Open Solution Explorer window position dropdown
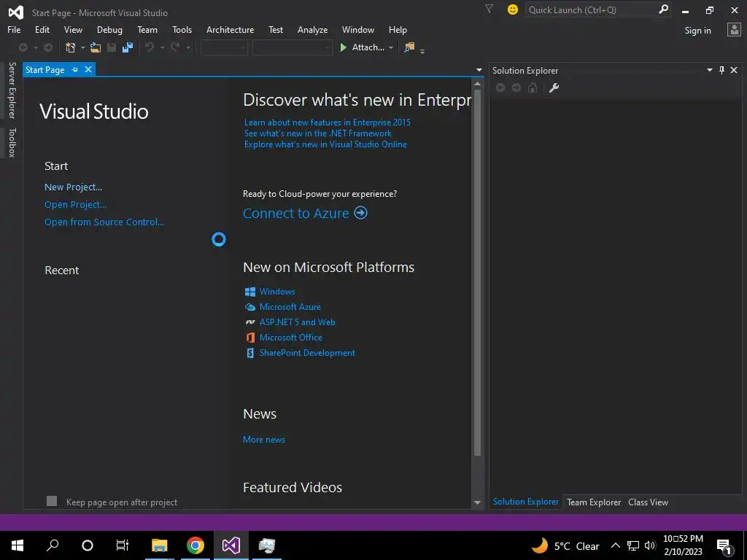Image resolution: width=747 pixels, height=560 pixels. click(709, 71)
